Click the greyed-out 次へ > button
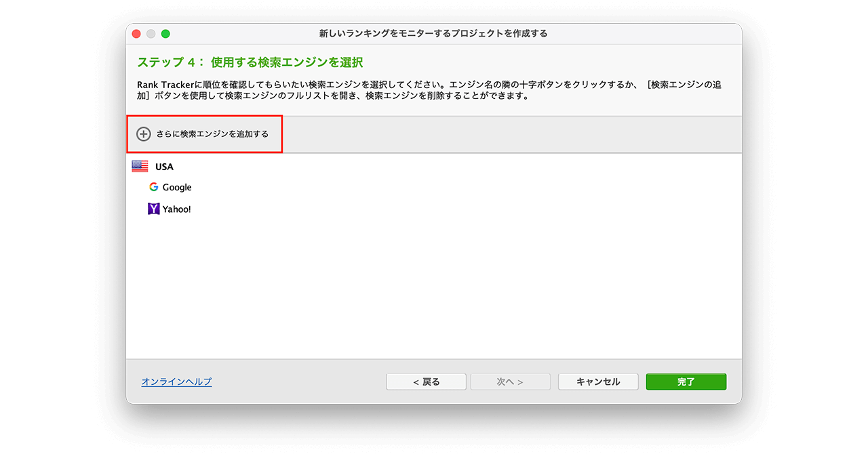Screen dimensions: 868x454 (x=510, y=381)
